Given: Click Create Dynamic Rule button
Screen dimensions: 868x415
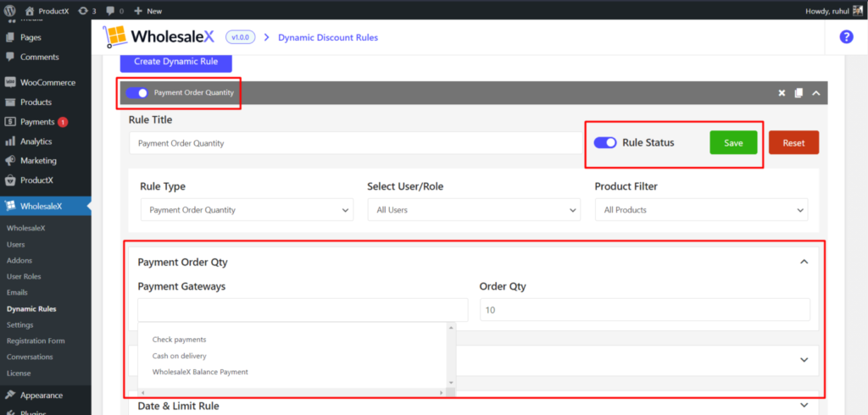Looking at the screenshot, I should pos(176,62).
